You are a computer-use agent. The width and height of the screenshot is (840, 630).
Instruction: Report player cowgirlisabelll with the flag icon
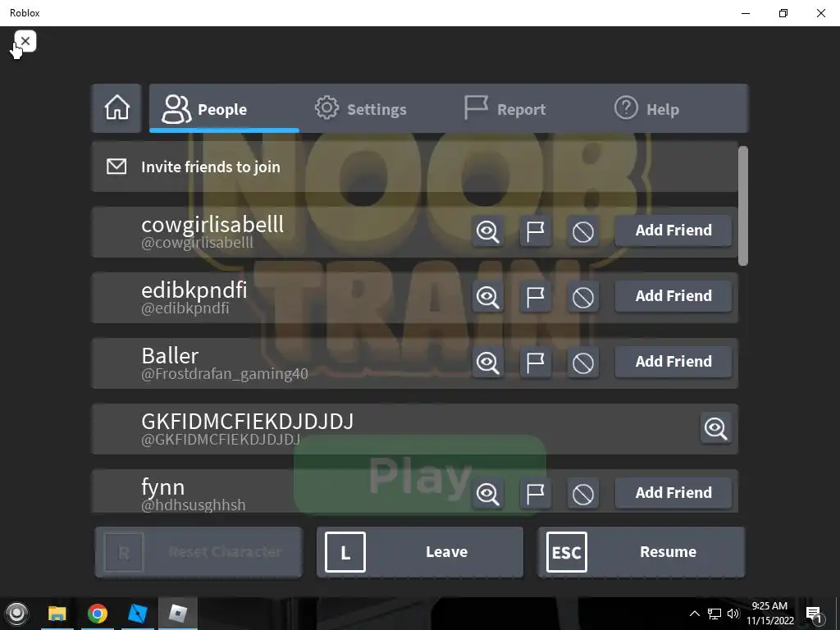point(535,231)
